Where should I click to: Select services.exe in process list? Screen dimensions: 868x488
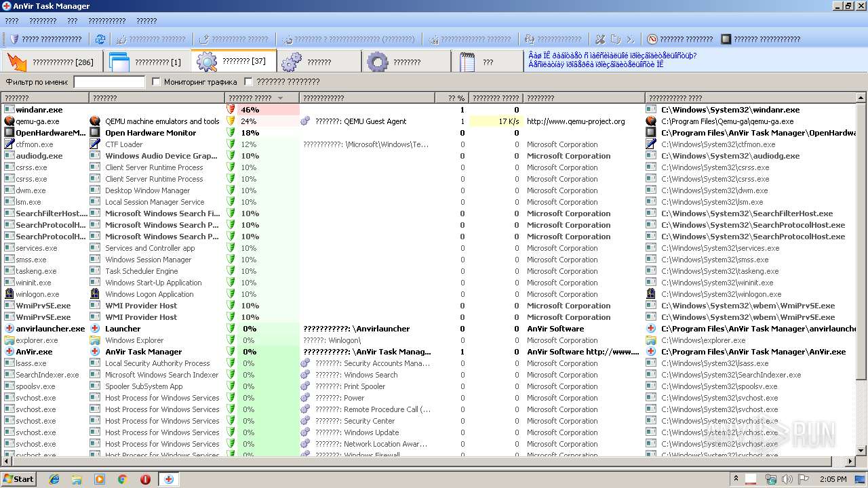[x=37, y=248]
